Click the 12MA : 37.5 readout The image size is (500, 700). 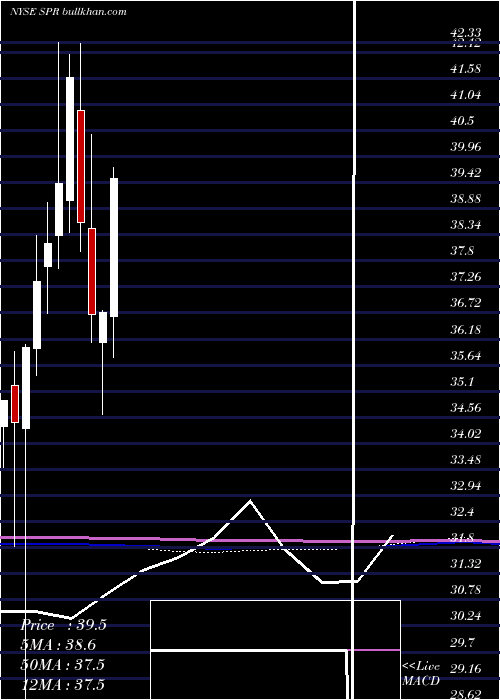(62, 685)
